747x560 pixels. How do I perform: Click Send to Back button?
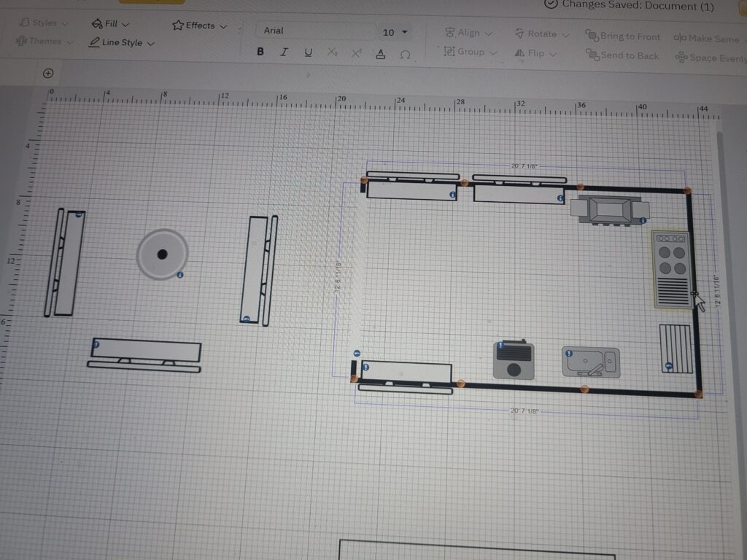coord(622,55)
